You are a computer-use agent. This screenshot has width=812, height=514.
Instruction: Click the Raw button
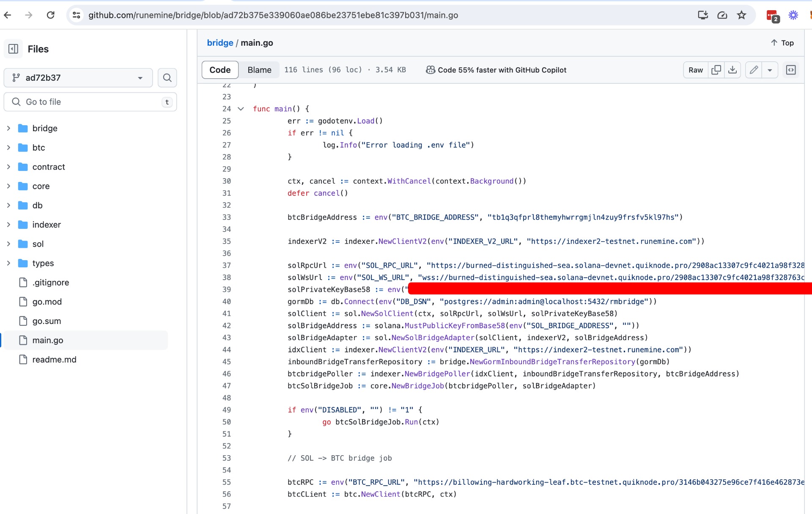coord(696,70)
